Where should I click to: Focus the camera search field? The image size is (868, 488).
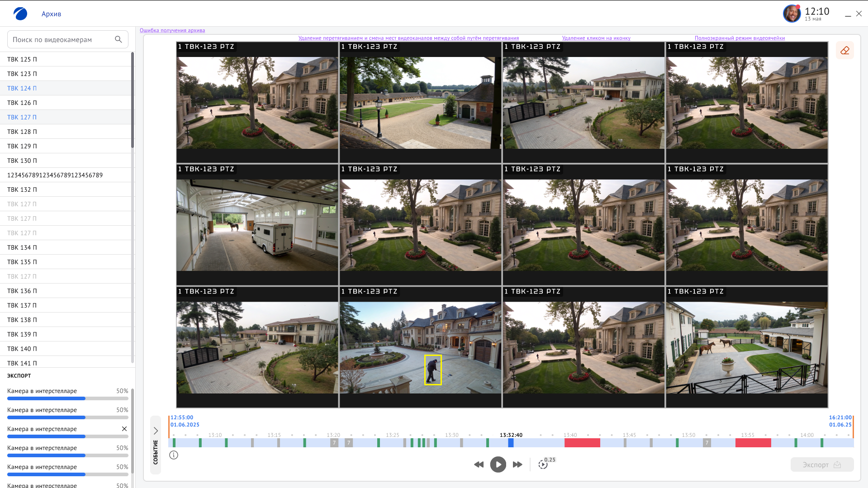point(61,39)
